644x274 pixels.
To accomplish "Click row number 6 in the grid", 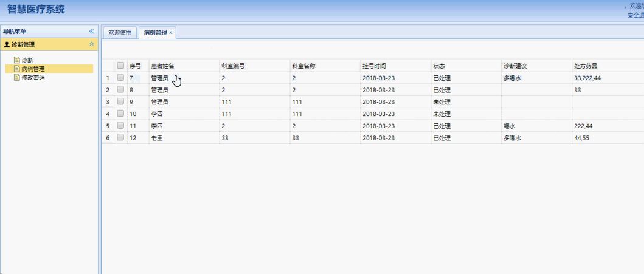I will point(108,139).
